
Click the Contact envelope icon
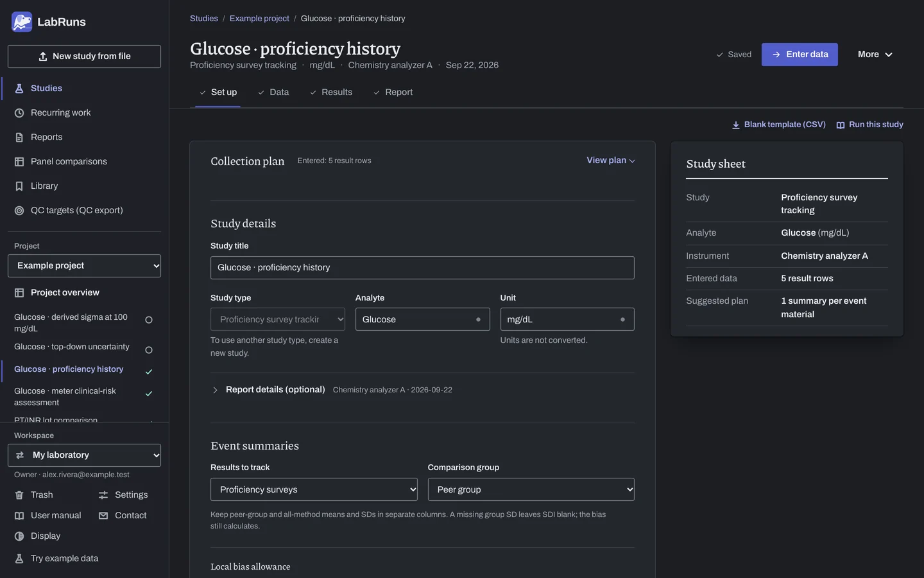(103, 516)
